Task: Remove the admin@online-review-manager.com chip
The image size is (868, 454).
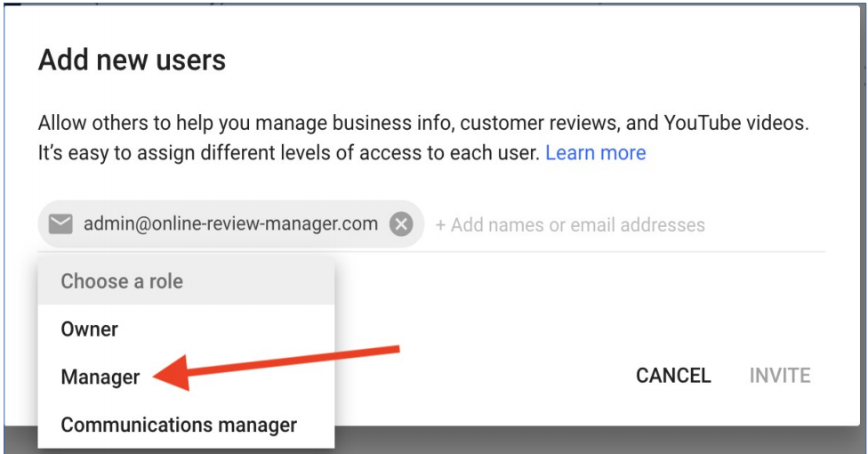Action: pos(401,224)
